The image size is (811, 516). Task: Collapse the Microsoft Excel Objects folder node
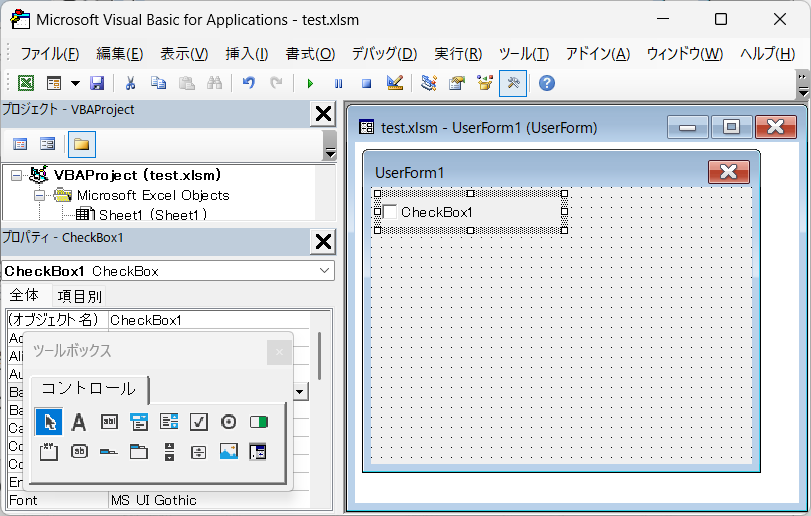[39, 196]
